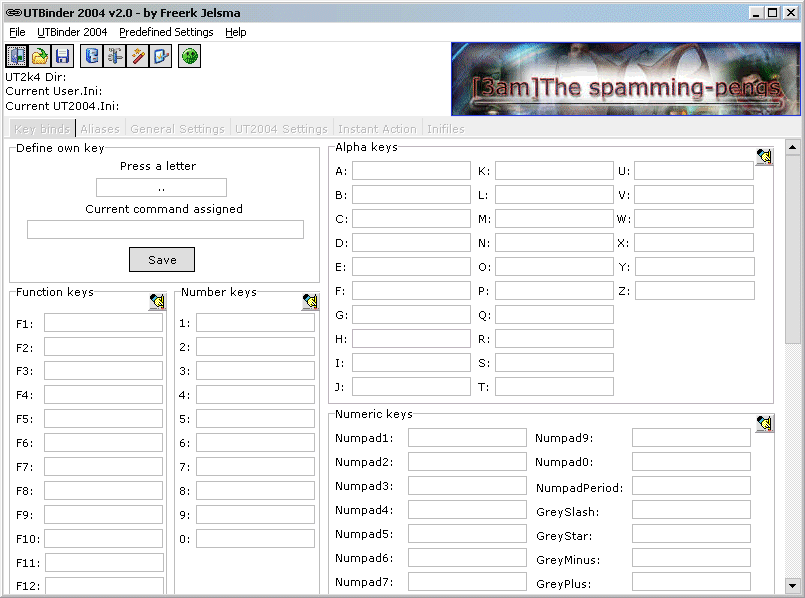Click the magic wand toolbar icon
This screenshot has width=805, height=598.
click(x=138, y=56)
